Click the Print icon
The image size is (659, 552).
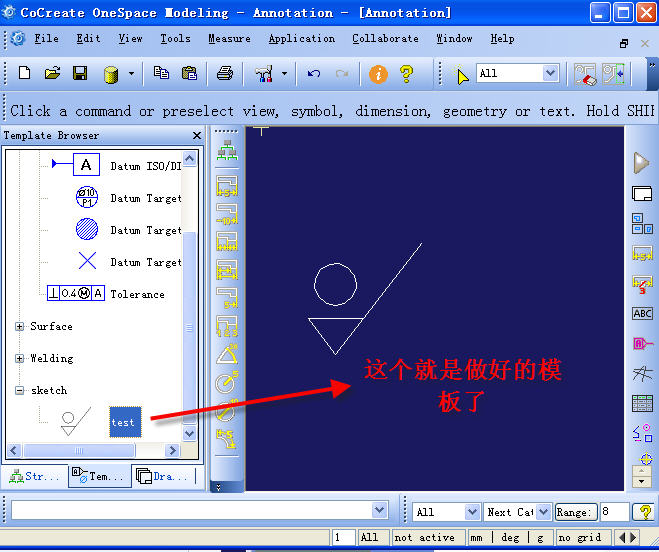(225, 74)
